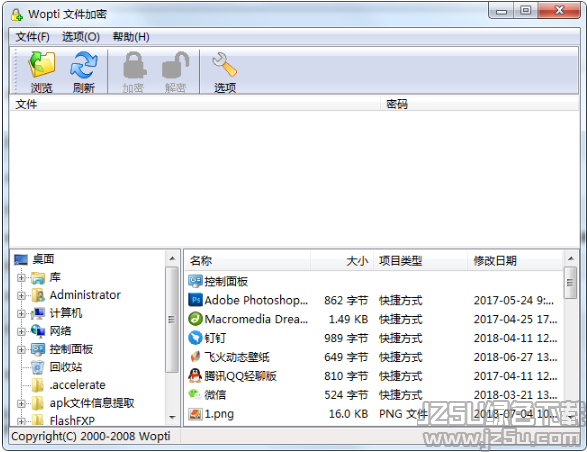Sort by the Size (大小) column header
The width and height of the screenshot is (587, 452).
342,261
